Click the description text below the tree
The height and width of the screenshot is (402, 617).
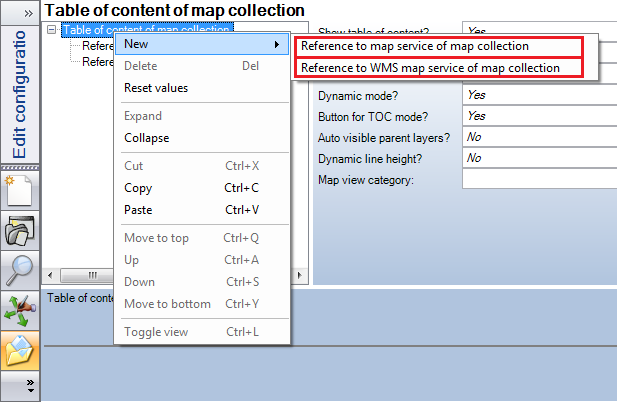(x=80, y=298)
